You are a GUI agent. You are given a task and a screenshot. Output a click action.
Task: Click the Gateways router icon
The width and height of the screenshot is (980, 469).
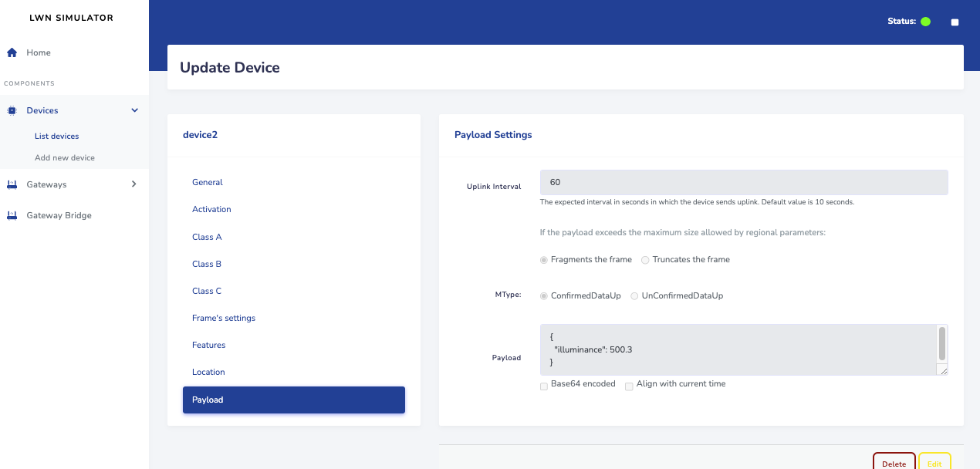(x=12, y=184)
